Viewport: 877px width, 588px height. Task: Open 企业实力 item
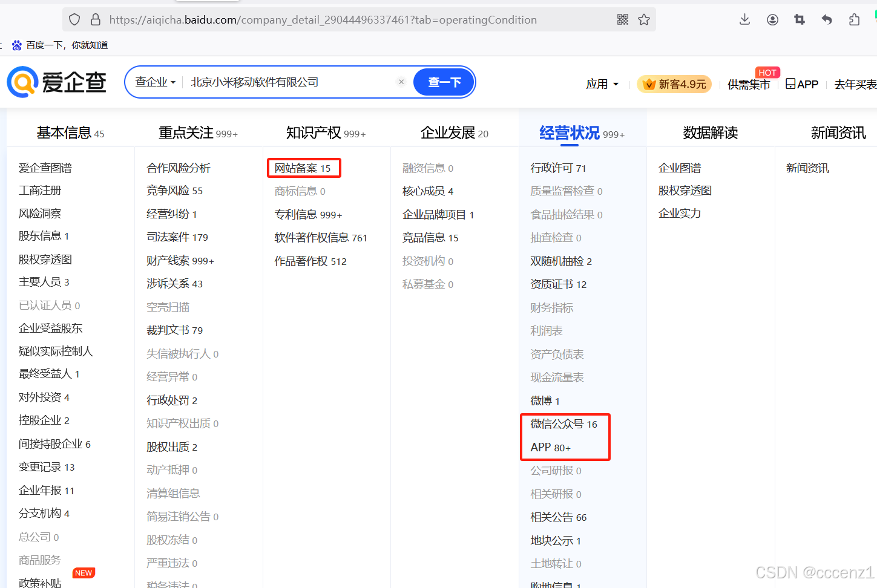680,214
